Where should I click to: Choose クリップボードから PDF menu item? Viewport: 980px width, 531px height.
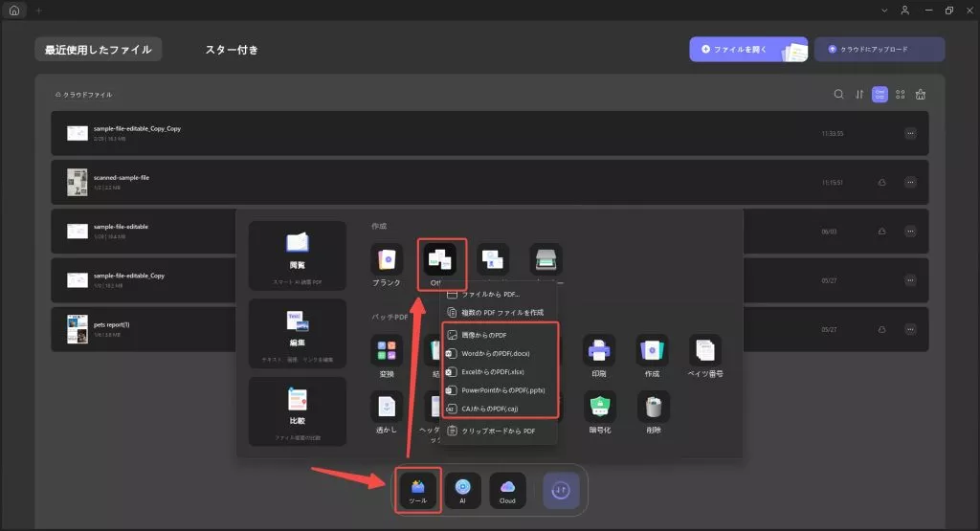coord(499,431)
